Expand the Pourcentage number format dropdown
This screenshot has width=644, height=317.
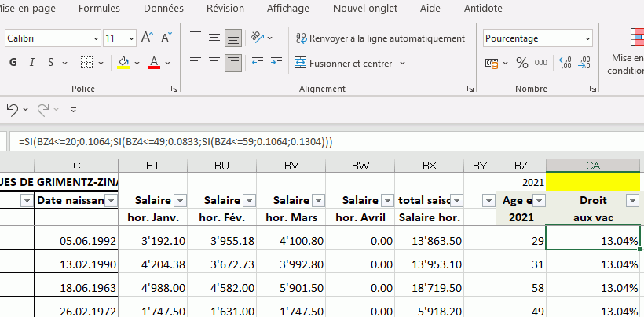pos(587,38)
